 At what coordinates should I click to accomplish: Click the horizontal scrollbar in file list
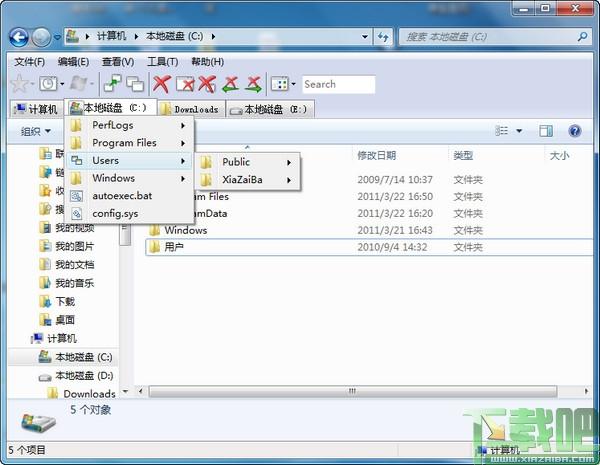(352, 391)
